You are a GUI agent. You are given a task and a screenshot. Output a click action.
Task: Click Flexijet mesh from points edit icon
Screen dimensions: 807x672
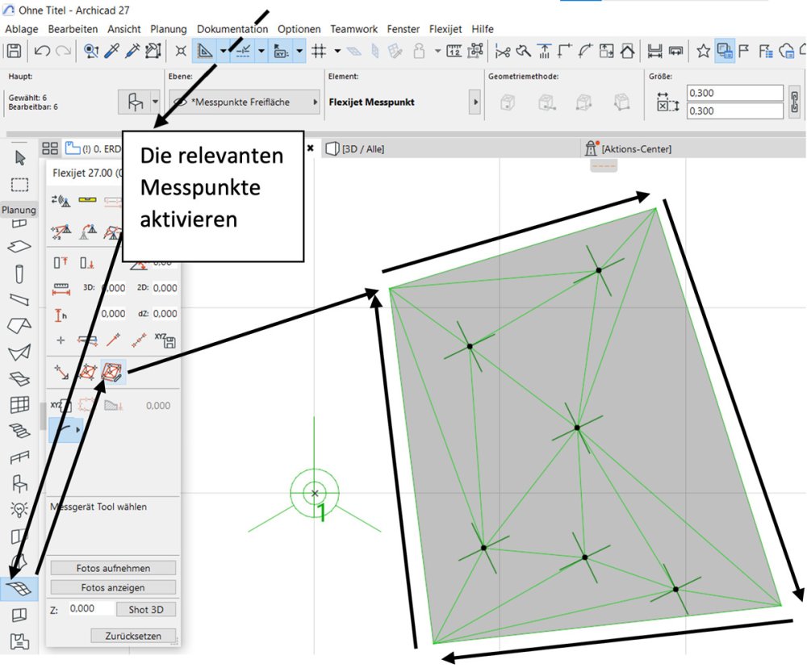[113, 371]
